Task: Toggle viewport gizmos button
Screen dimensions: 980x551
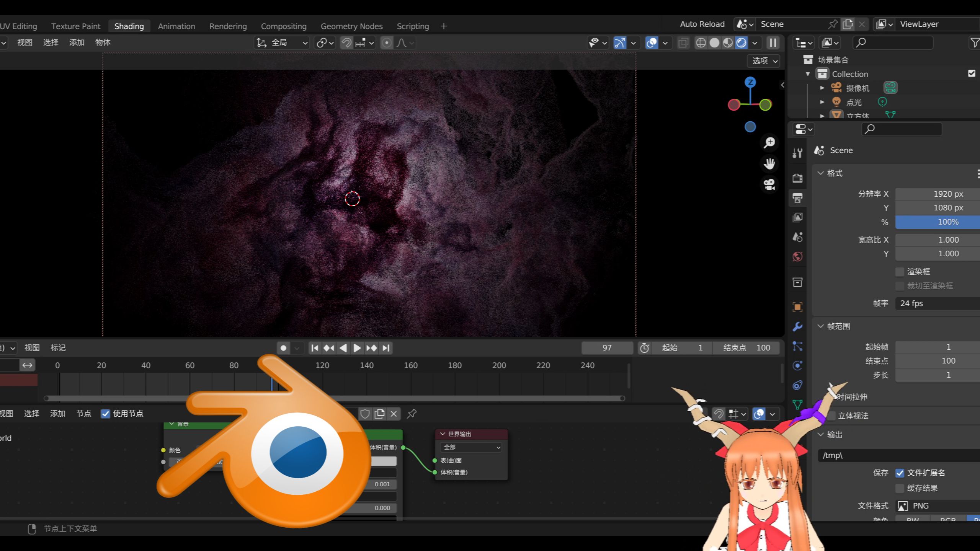Action: 620,43
